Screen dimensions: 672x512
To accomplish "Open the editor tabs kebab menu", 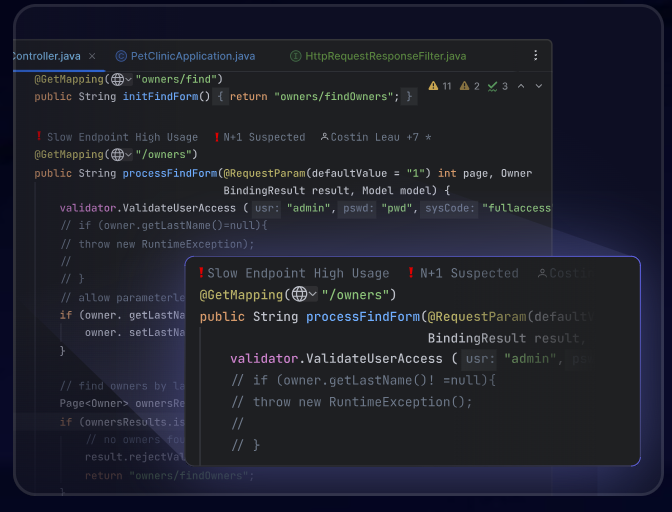I will coord(535,55).
